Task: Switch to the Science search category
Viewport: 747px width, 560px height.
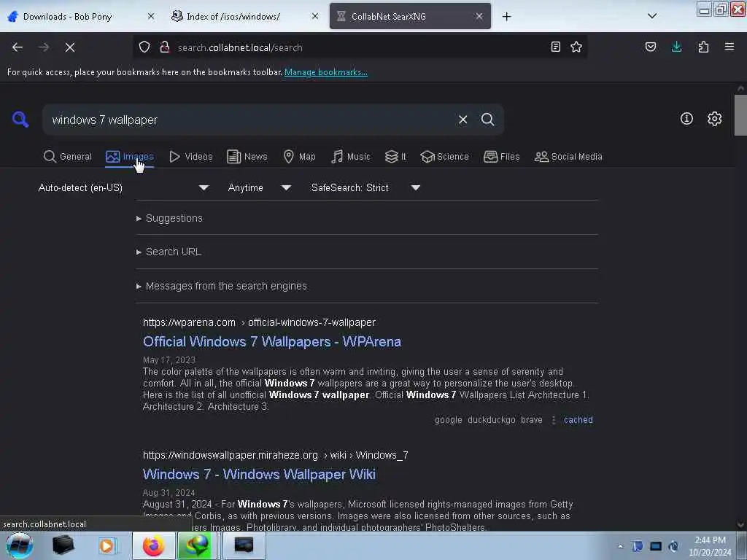Action: pyautogui.click(x=444, y=157)
